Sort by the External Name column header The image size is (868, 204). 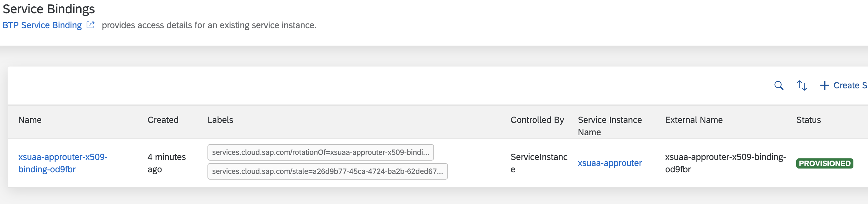click(693, 120)
